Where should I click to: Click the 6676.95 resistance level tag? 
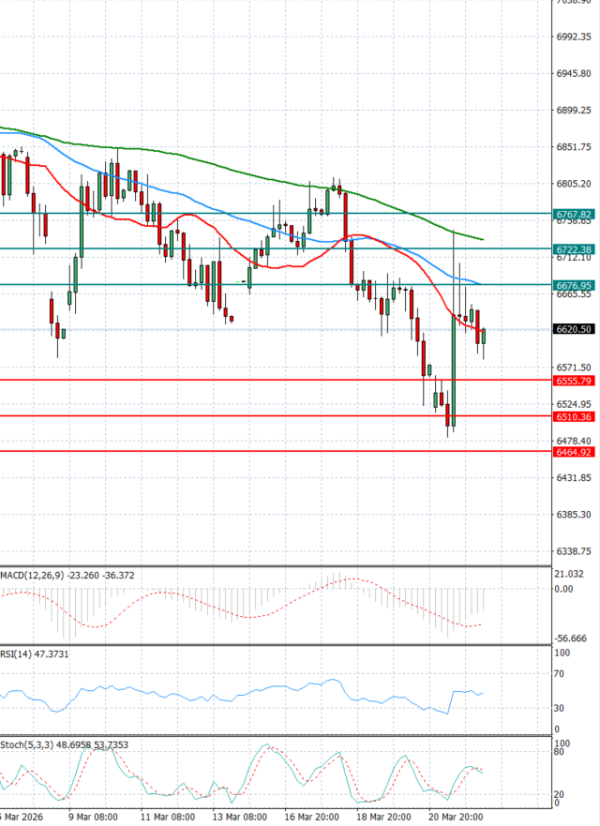574,285
